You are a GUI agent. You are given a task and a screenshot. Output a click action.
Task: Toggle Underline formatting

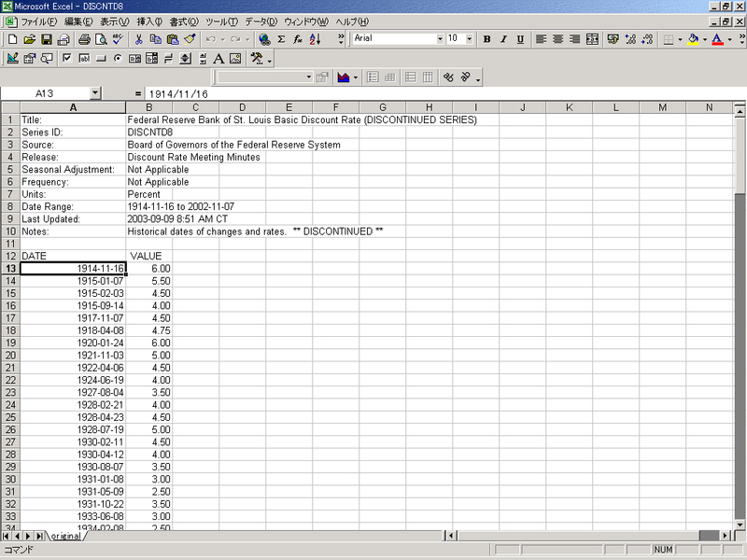[x=520, y=39]
